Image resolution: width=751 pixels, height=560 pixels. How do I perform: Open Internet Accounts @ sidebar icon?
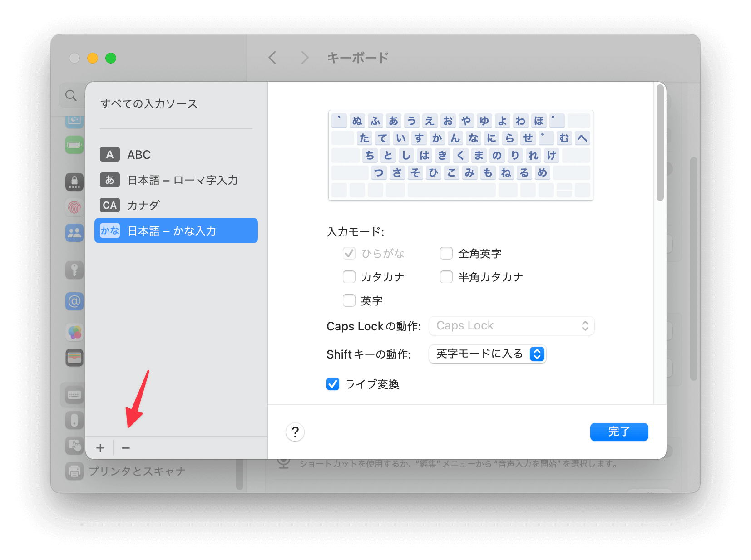74,301
